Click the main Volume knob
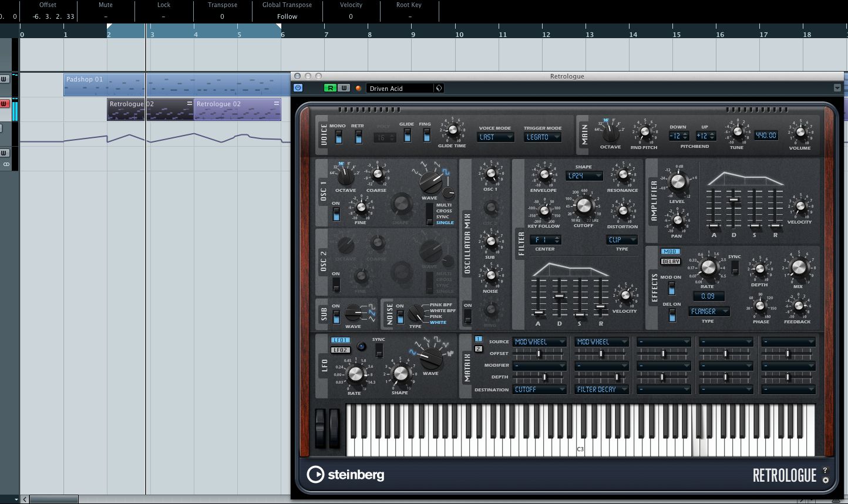The image size is (848, 504). (x=800, y=133)
